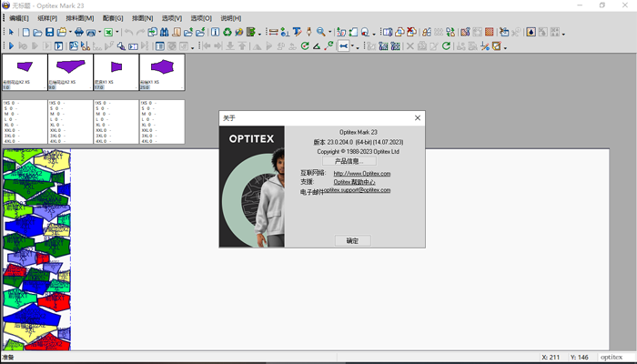
Task: Click the green recycle arrows icon
Action: 227,32
